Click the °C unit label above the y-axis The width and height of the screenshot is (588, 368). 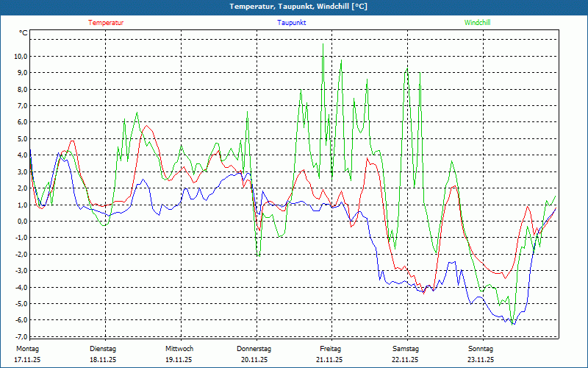24,33
